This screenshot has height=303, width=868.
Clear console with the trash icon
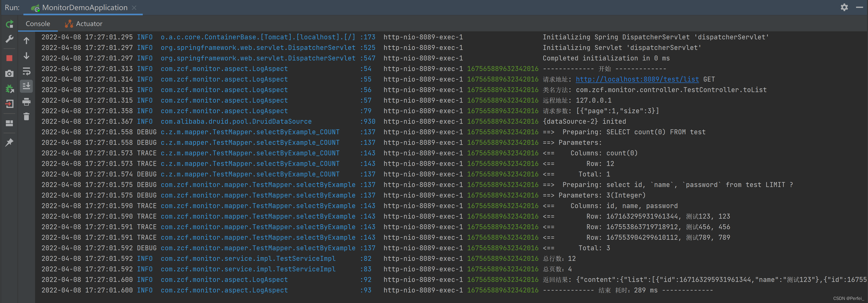(26, 117)
